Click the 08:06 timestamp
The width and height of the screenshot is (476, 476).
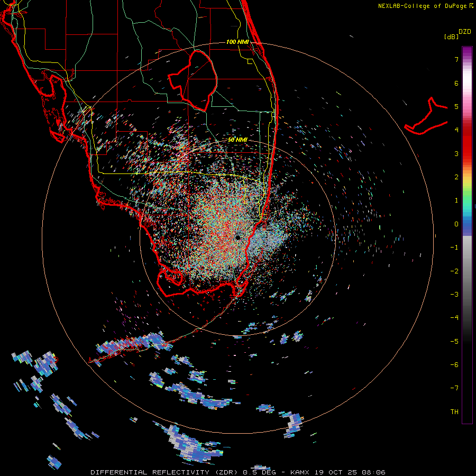point(374,472)
